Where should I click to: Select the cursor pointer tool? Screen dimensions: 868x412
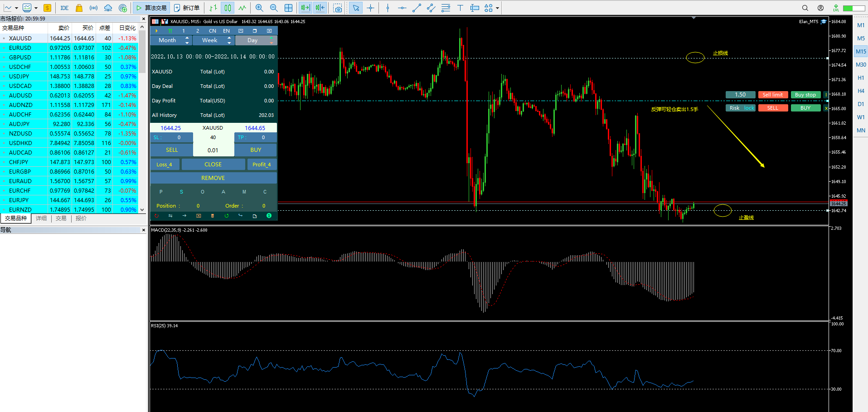click(356, 8)
